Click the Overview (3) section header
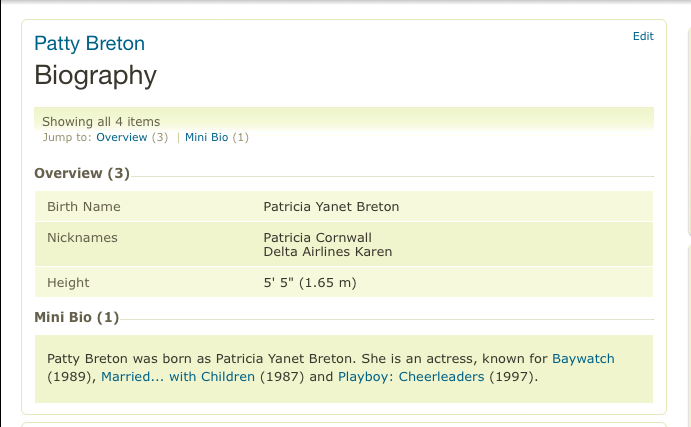The image size is (691, 427). click(x=82, y=173)
